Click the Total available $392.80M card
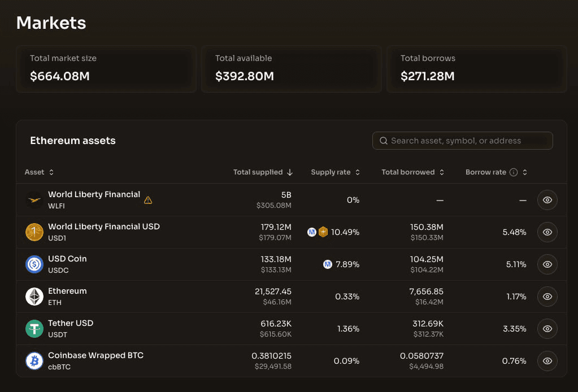Image resolution: width=578 pixels, height=392 pixels. tap(291, 69)
